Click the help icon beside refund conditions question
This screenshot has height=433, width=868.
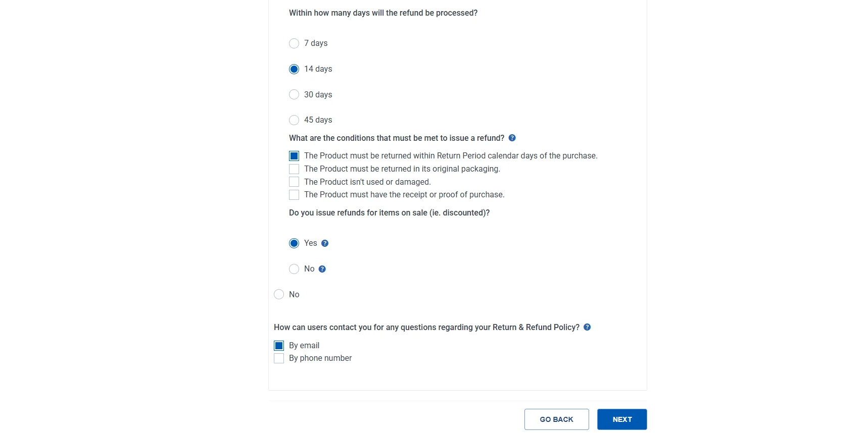pos(512,138)
